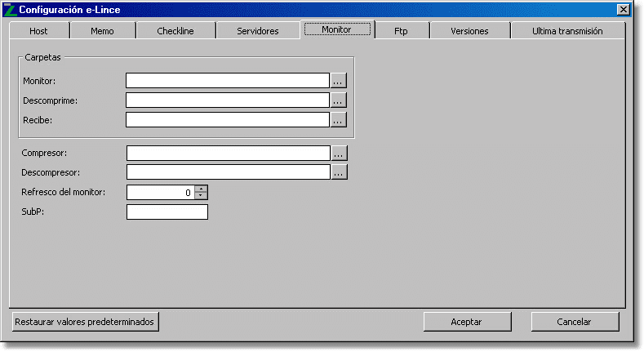Browse for the Compresor program
The height and width of the screenshot is (352, 644).
[340, 153]
